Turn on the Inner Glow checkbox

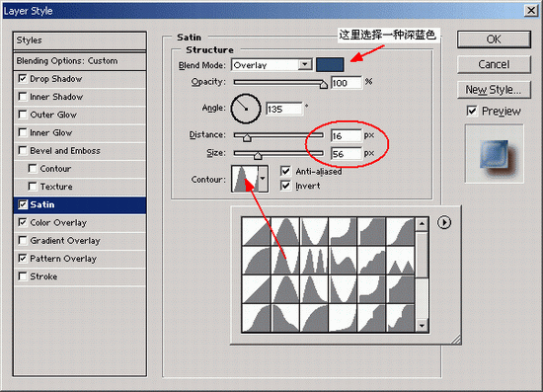23,132
